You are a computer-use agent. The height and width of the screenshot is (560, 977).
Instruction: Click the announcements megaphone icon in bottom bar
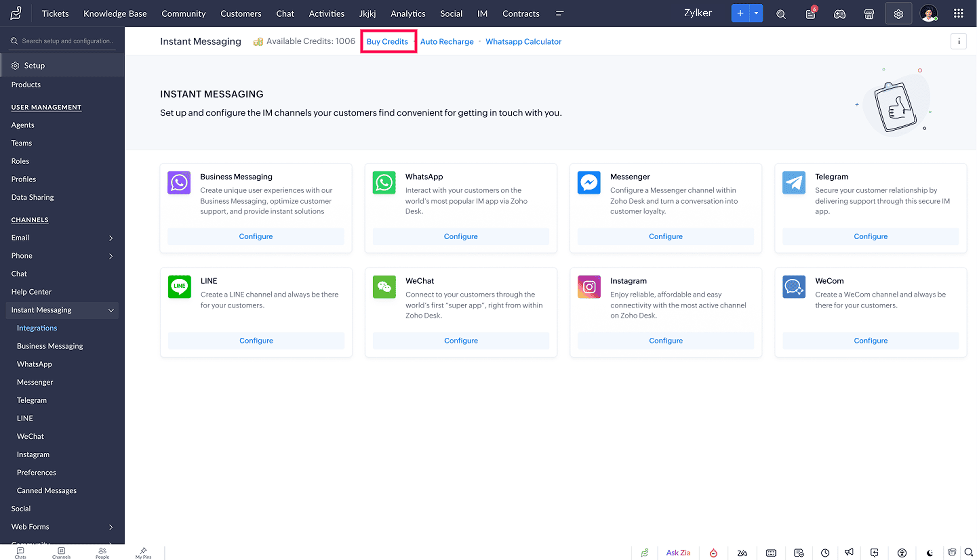coord(849,553)
